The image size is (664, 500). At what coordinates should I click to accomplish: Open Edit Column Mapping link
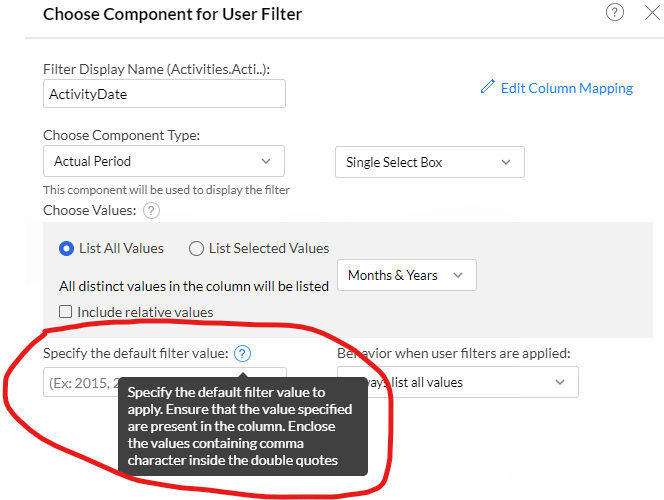[x=567, y=88]
